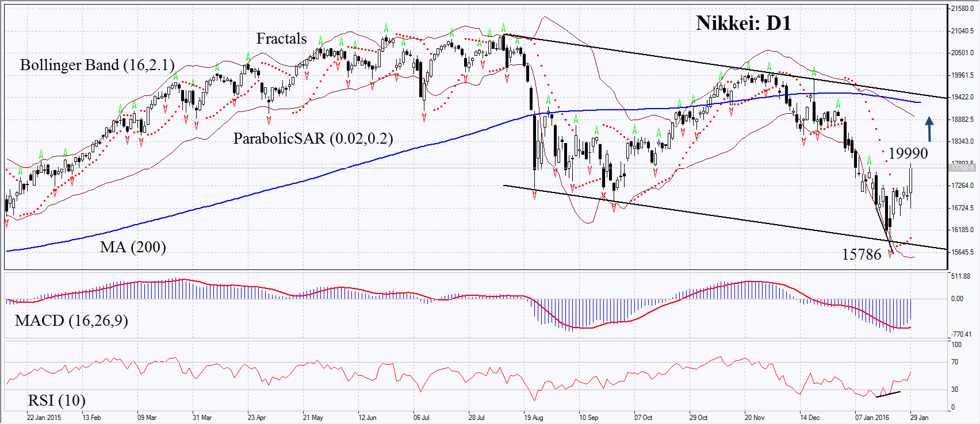Click the 22 Jan 2015 date label

[x=44, y=418]
